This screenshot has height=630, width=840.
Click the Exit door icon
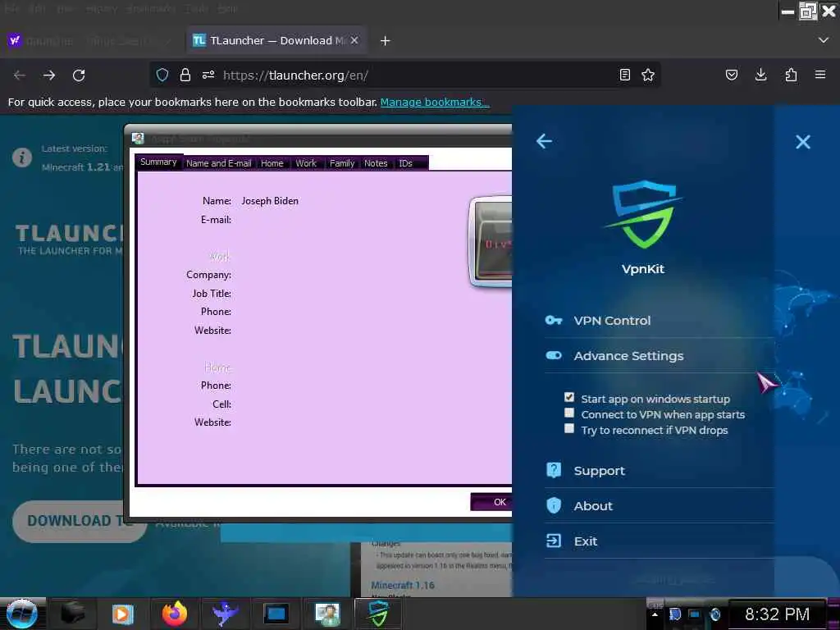[554, 541]
